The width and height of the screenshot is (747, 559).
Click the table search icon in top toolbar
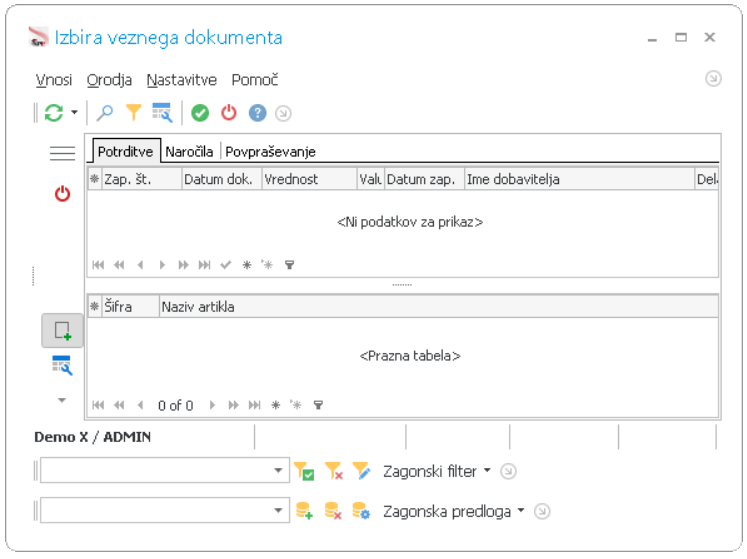162,113
